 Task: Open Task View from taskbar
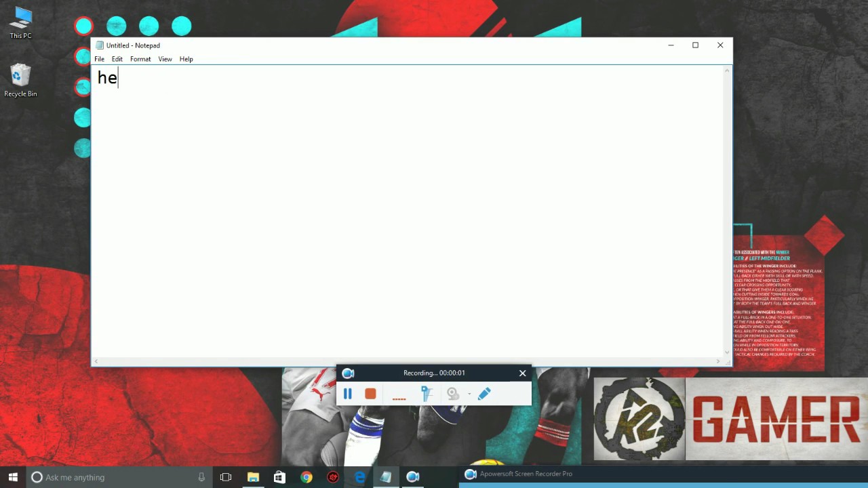tap(226, 477)
